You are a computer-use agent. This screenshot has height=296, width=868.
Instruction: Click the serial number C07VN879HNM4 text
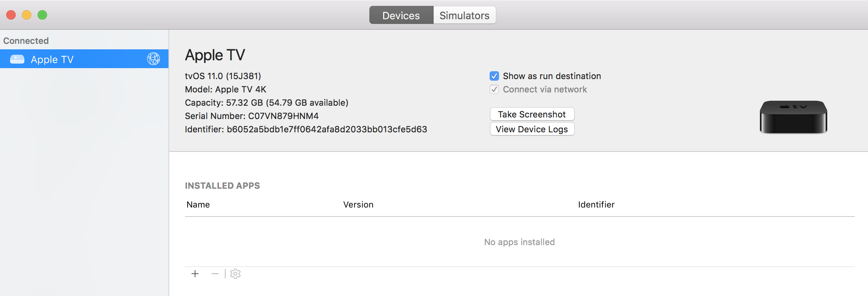[x=284, y=116]
